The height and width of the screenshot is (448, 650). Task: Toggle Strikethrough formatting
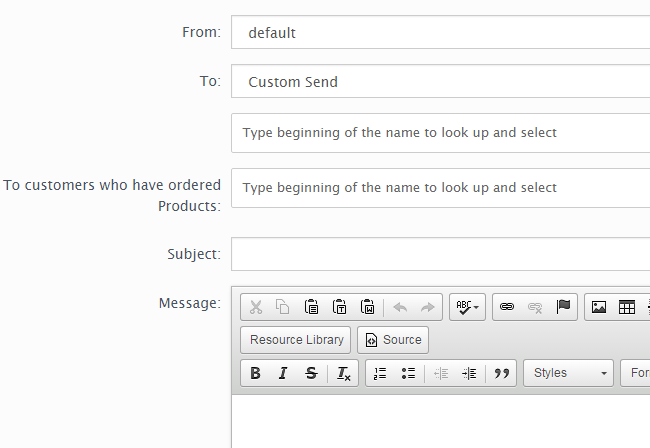coord(311,373)
